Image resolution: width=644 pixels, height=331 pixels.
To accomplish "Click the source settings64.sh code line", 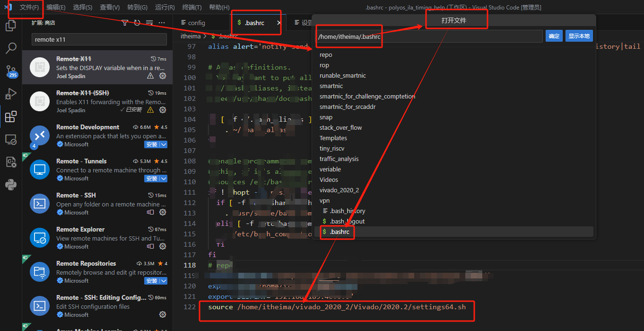I will pyautogui.click(x=337, y=307).
